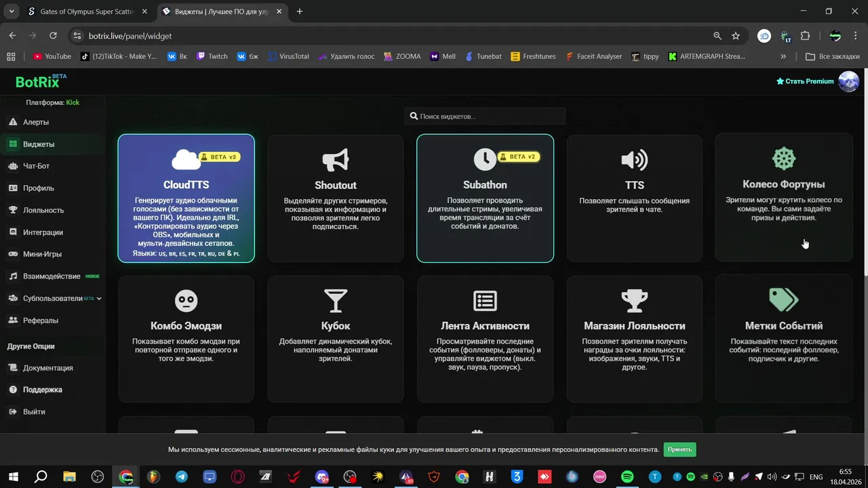
Task: Click the Чат-Бот robot icon in sidebar
Action: pyautogui.click(x=13, y=166)
